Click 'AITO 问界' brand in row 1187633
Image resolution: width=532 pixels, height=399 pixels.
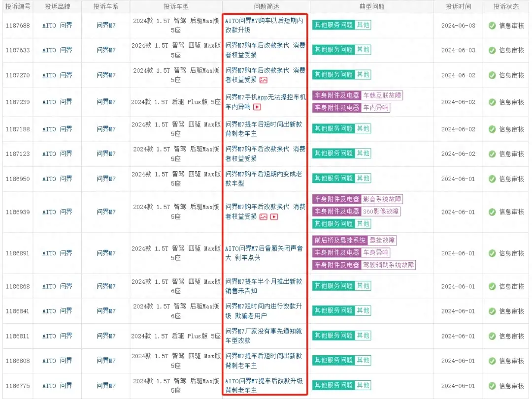tap(57, 50)
